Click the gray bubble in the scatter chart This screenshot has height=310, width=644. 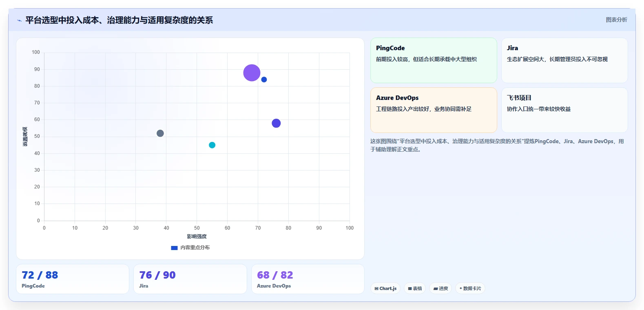pyautogui.click(x=160, y=133)
